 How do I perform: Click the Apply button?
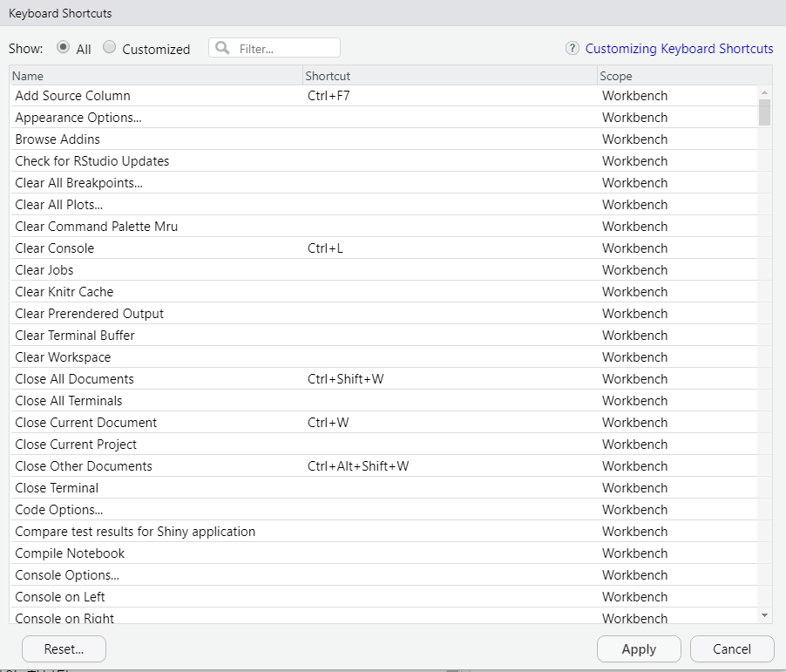(x=639, y=649)
